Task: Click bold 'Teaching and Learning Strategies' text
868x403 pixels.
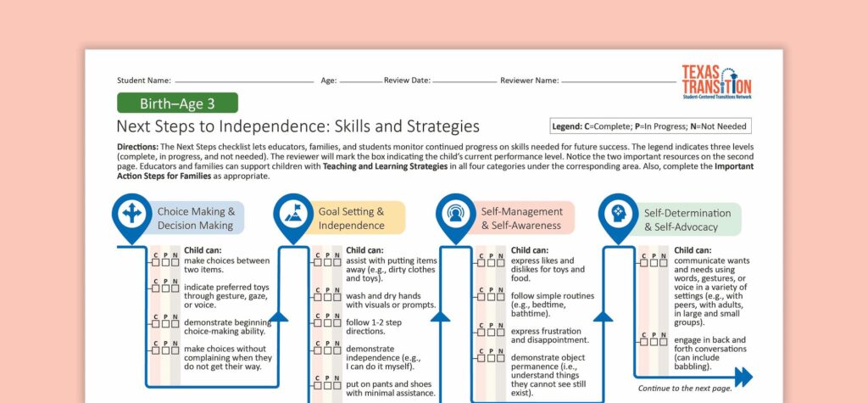Action: [386, 166]
